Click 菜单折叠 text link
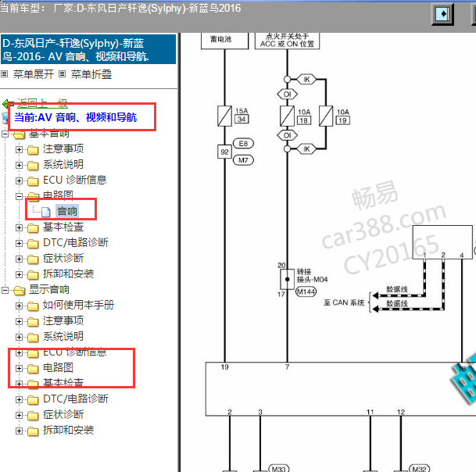Viewport: 476px width, 472px height. 91,74
